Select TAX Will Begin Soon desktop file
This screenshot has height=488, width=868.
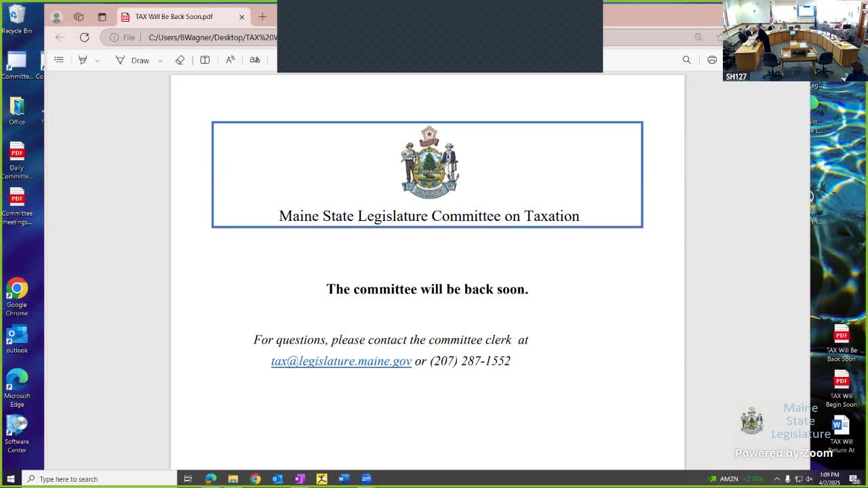[842, 390]
